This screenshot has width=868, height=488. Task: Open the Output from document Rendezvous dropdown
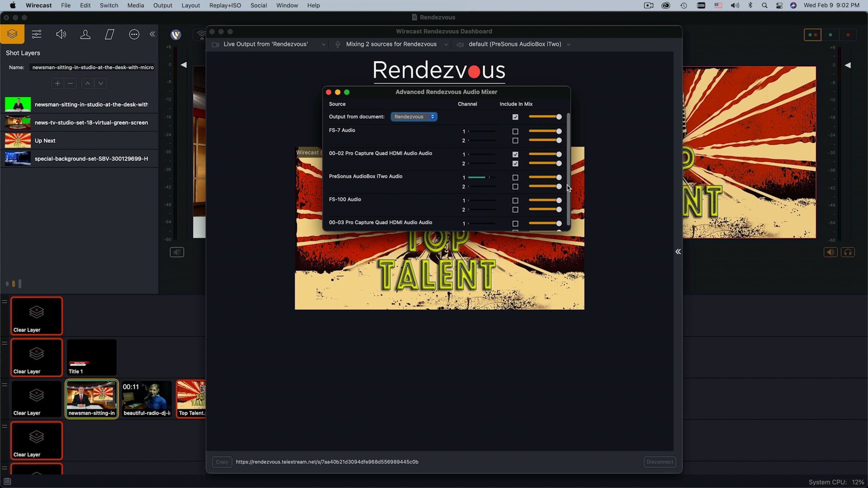[x=414, y=117]
